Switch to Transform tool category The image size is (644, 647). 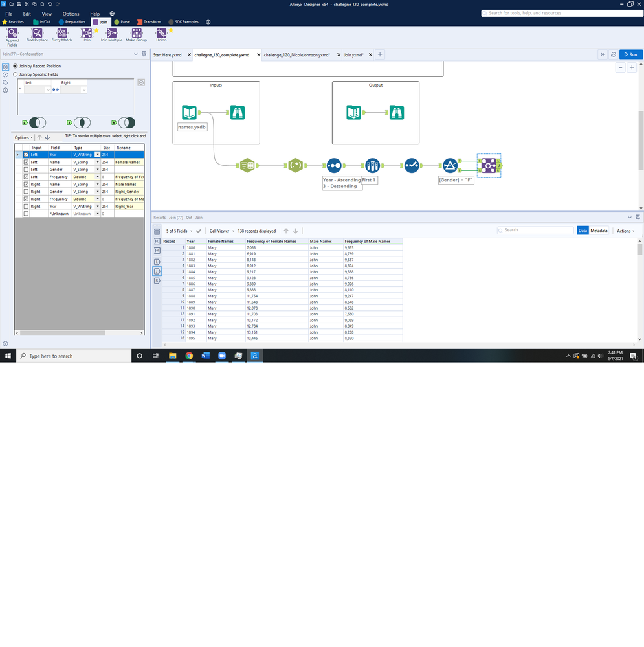(x=150, y=22)
